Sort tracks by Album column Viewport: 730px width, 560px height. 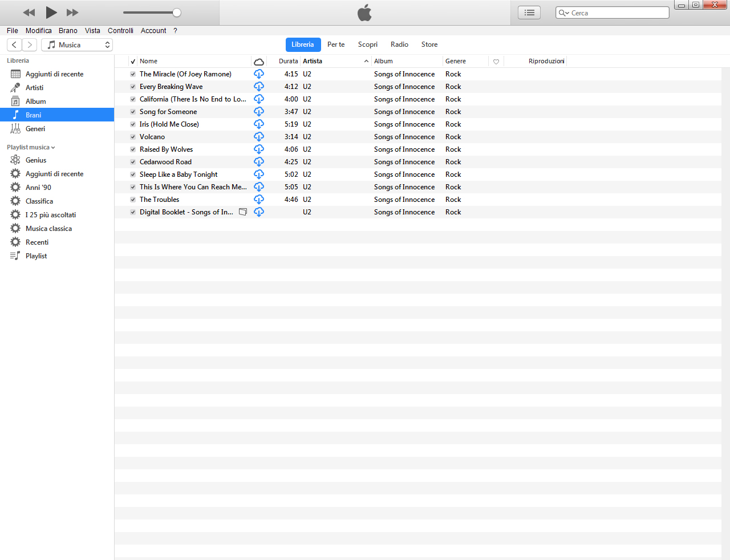(383, 61)
